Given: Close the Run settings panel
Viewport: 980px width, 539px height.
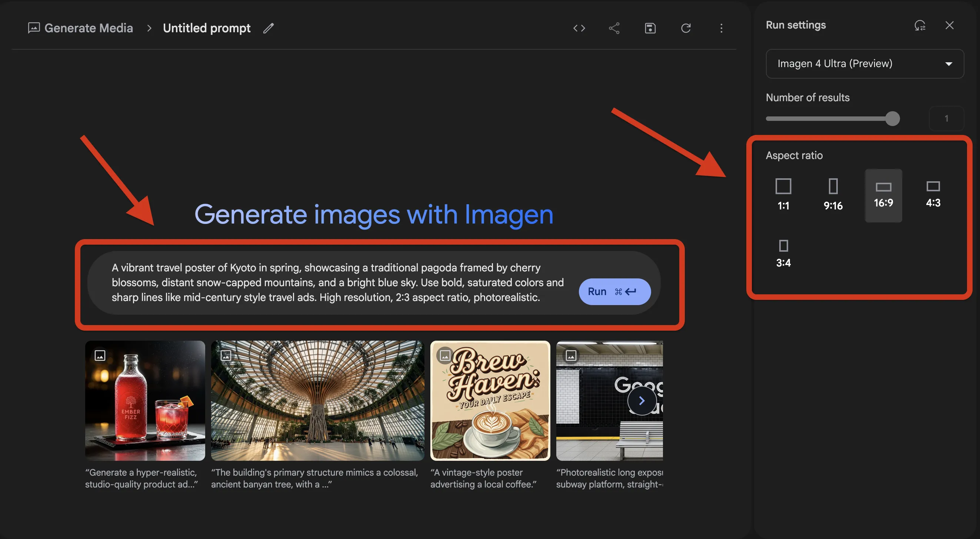Looking at the screenshot, I should point(949,26).
